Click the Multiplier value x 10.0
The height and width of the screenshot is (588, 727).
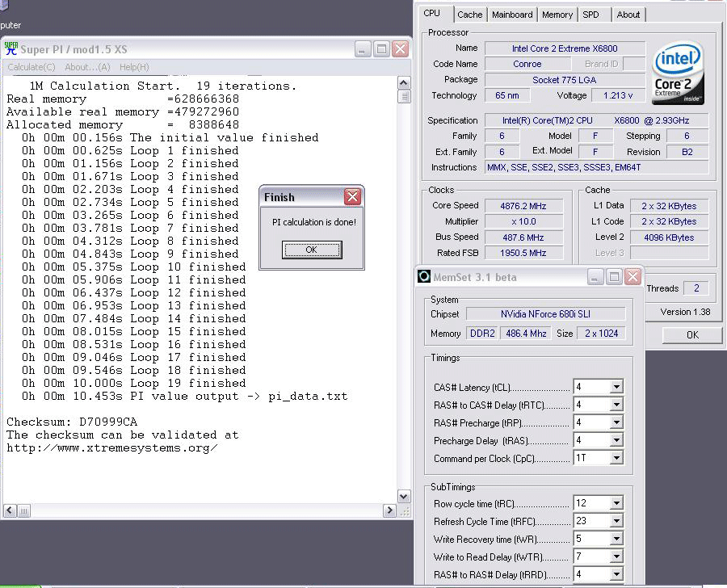coord(523,221)
